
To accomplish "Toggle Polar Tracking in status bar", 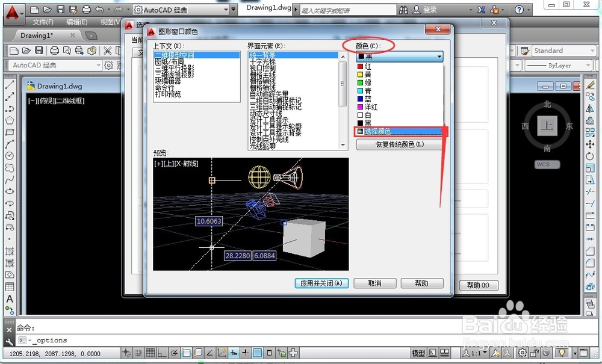I will pos(175,353).
